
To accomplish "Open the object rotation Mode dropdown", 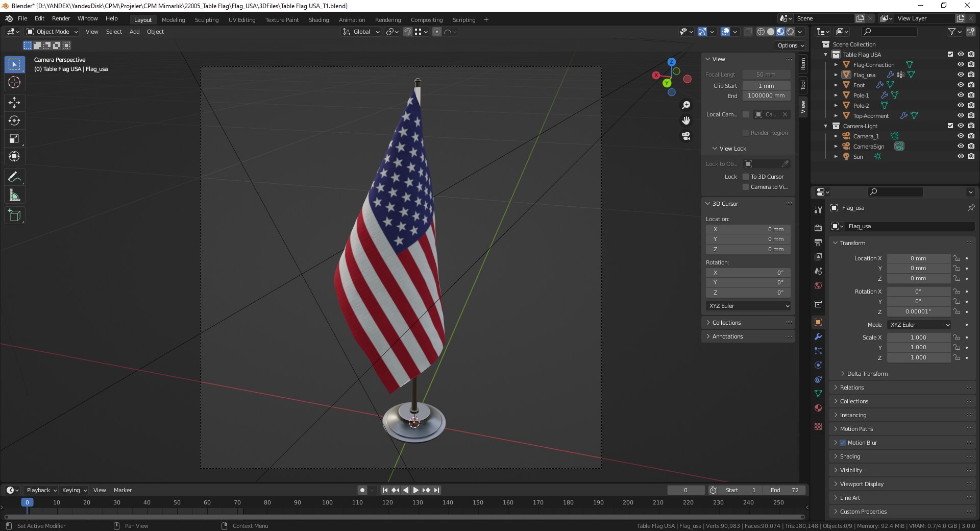I will point(919,325).
